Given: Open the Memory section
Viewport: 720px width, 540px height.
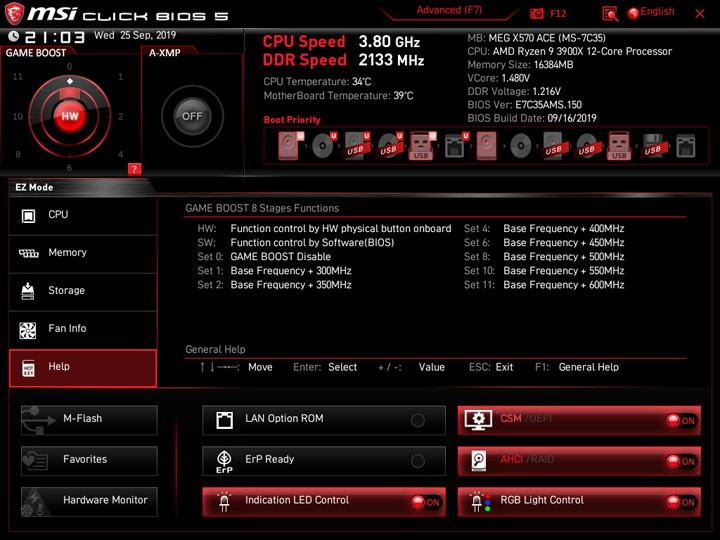Looking at the screenshot, I should [x=83, y=253].
